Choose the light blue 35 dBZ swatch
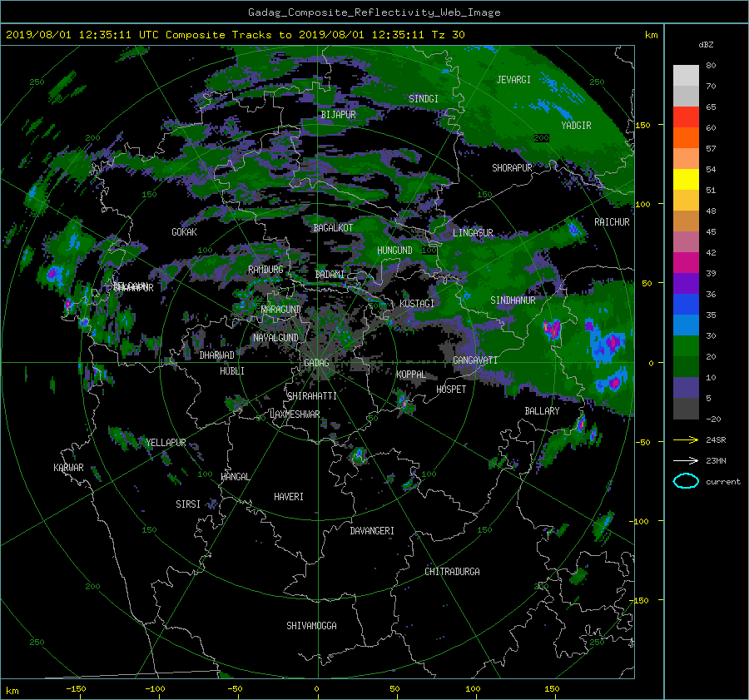The width and height of the screenshot is (749, 700). (x=686, y=325)
